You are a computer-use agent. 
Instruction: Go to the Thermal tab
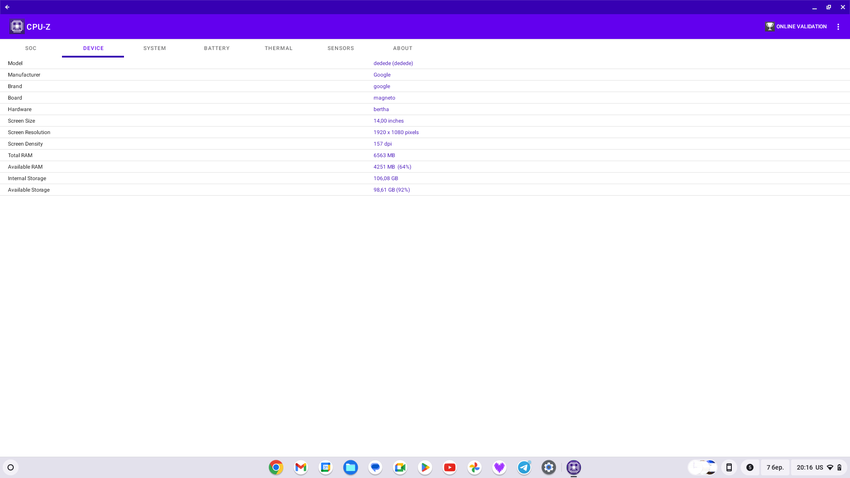279,48
